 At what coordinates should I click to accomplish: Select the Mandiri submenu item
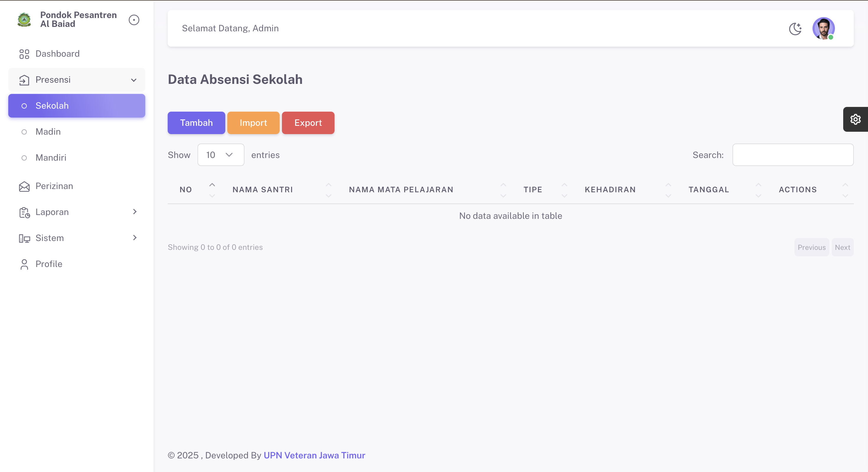(x=51, y=158)
